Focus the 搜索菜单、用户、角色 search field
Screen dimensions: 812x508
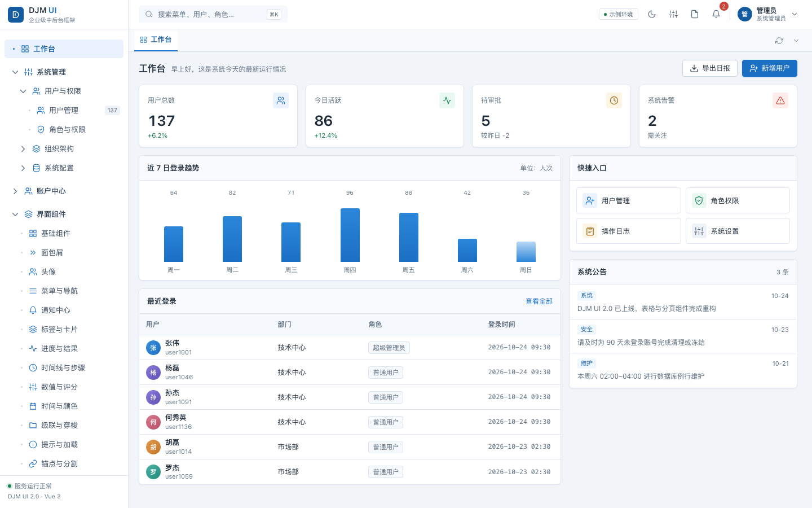point(213,14)
